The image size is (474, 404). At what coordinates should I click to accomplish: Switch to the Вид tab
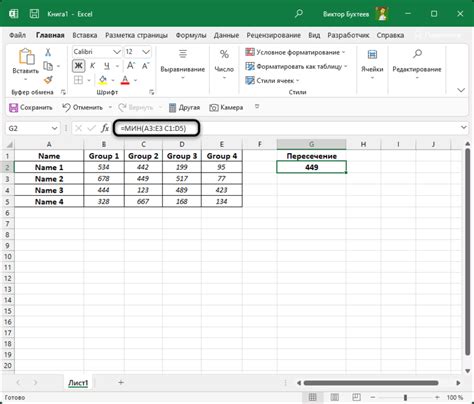point(314,35)
